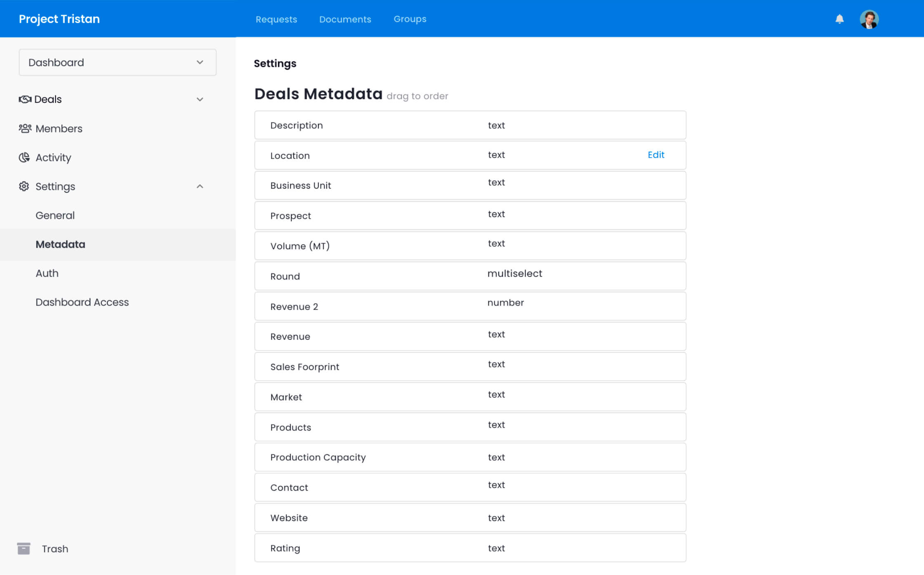
Task: Open Dashboard Access settings
Action: coord(82,302)
